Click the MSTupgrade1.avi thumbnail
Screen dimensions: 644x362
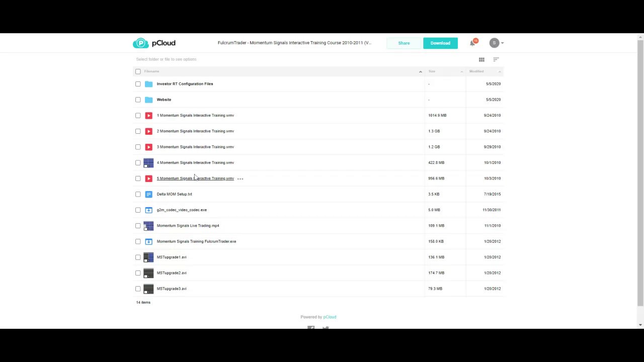tap(148, 257)
